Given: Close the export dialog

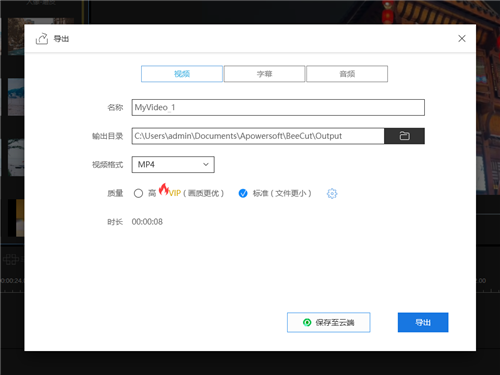Looking at the screenshot, I should [x=462, y=38].
